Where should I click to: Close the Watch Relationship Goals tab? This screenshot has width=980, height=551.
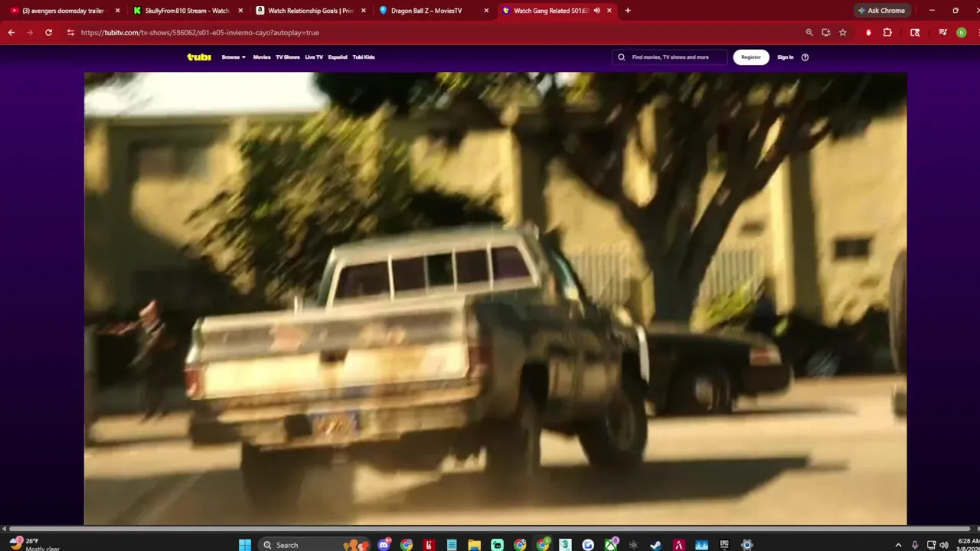(x=364, y=11)
